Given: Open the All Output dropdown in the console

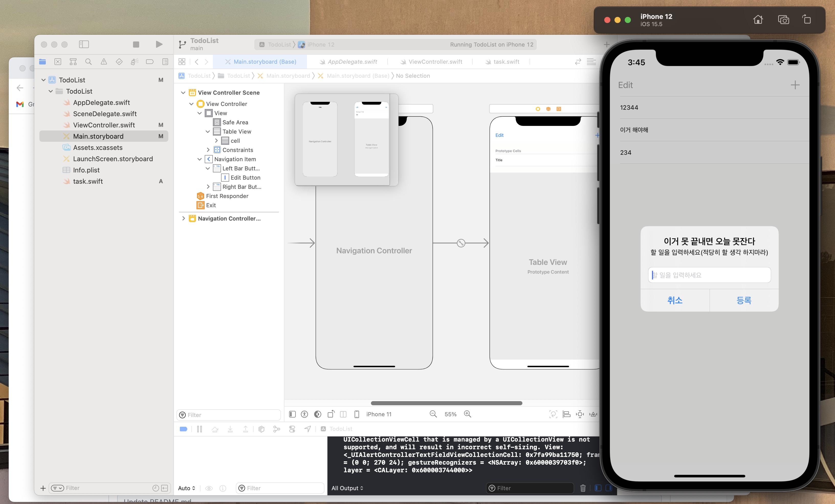Looking at the screenshot, I should coord(347,488).
